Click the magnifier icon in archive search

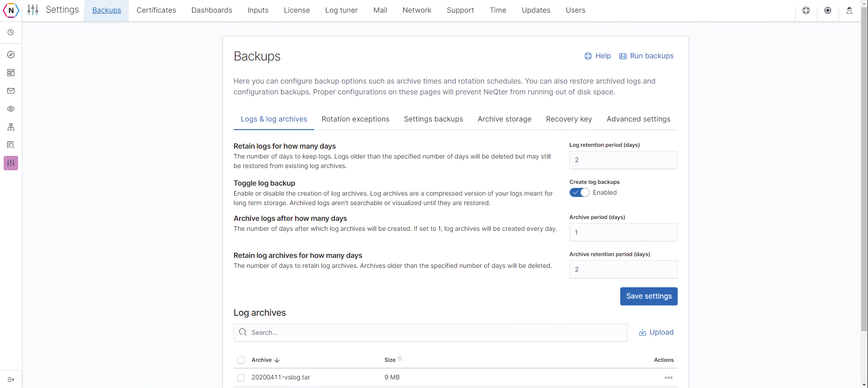click(x=243, y=332)
